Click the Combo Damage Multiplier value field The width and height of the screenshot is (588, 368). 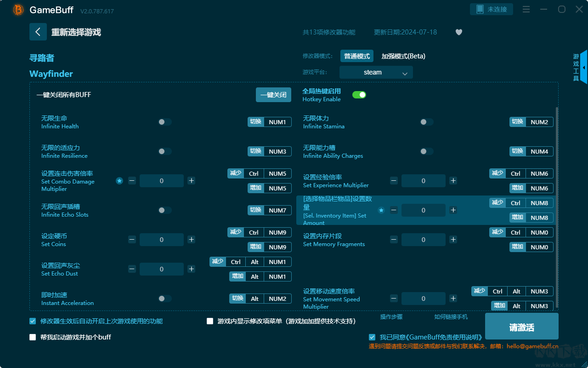coord(162,181)
